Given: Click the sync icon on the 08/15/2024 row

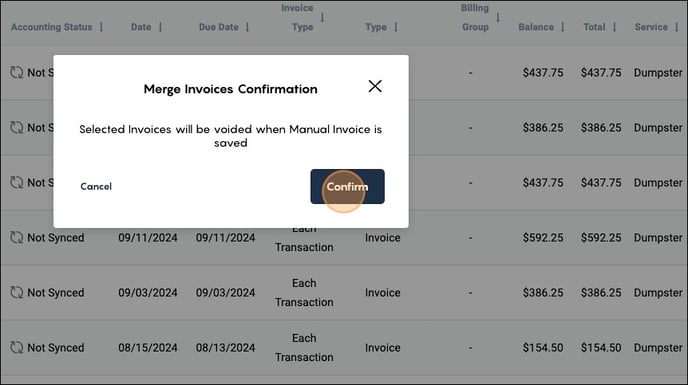Looking at the screenshot, I should click(x=17, y=347).
